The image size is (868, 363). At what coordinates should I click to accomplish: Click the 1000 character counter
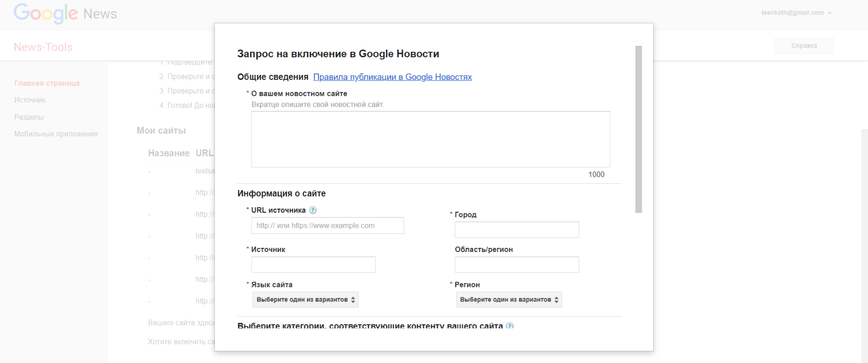pyautogui.click(x=596, y=175)
